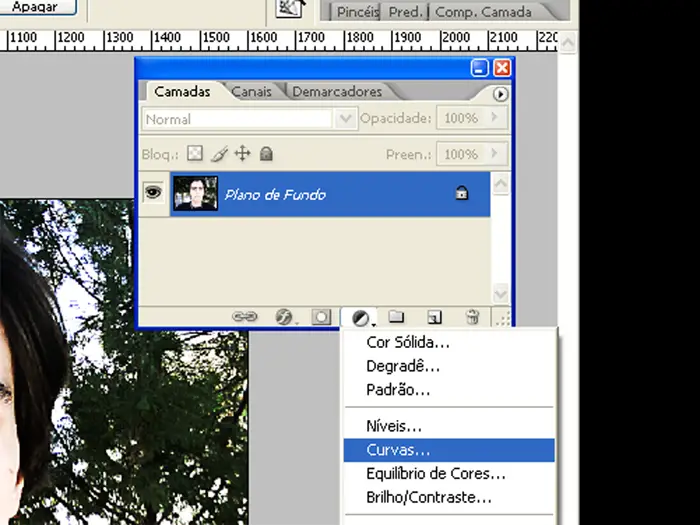Add a layer mask via mask icon
This screenshot has height=525, width=700.
[321, 317]
